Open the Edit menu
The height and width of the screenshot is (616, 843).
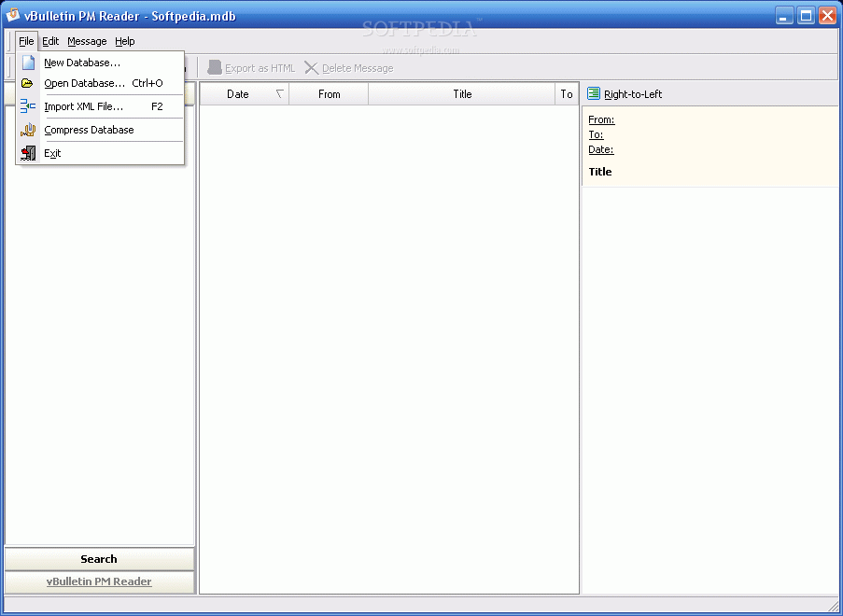click(x=50, y=41)
